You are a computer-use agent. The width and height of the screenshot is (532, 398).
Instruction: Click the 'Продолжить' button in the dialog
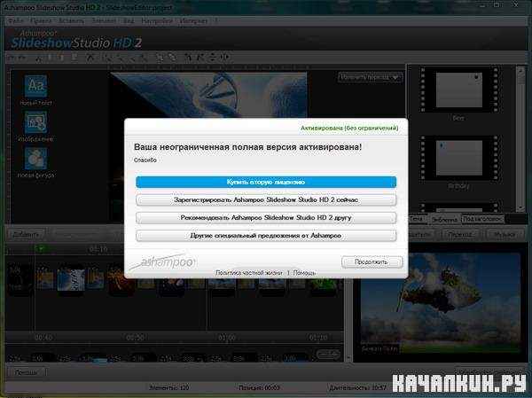click(x=372, y=262)
